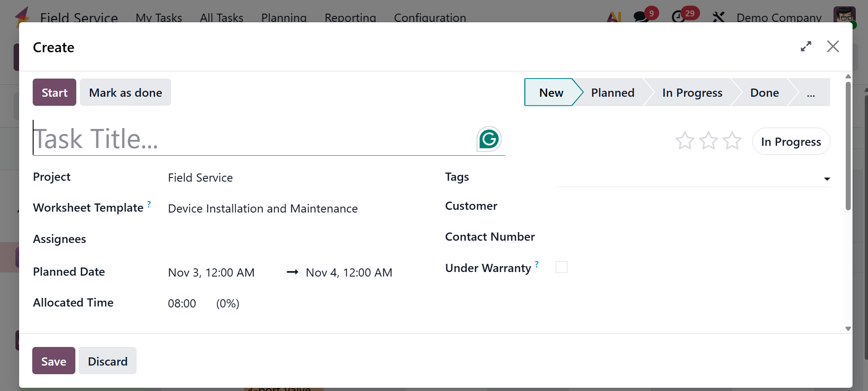Enable the Under Warranty checkbox

pos(562,267)
